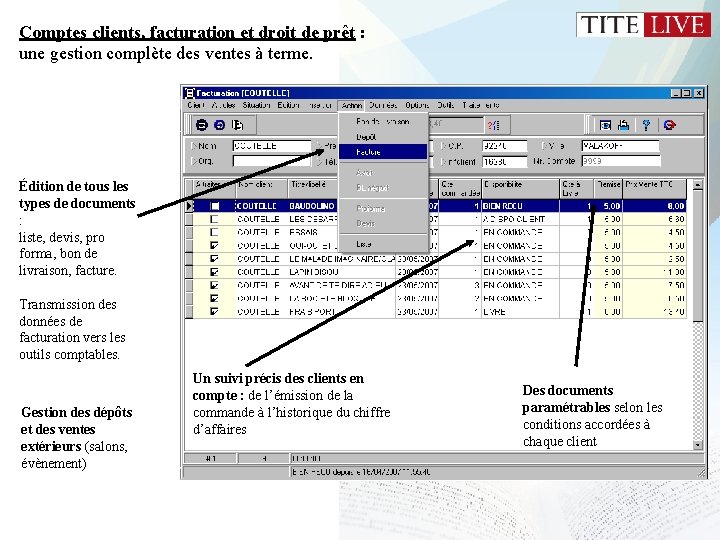This screenshot has height=540, width=720.
Task: Toggle the A traiter checkbox for ESSAIS
Action: (214, 232)
